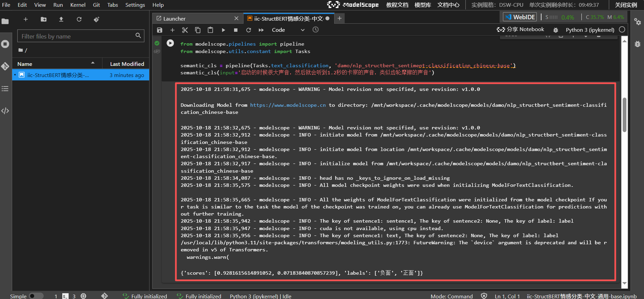Click 关闭实例 to shut down instance
Image resolution: width=644 pixels, height=299 pixels.
626,5
